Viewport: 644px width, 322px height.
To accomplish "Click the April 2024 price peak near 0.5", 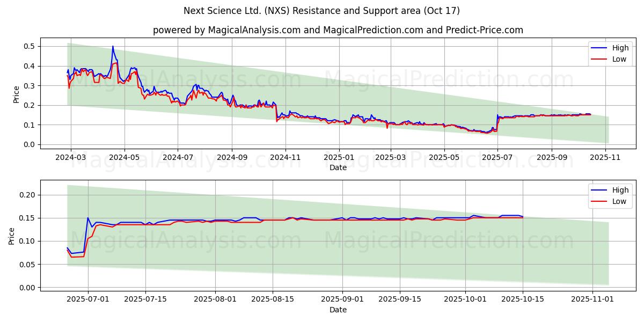I will pos(113,47).
